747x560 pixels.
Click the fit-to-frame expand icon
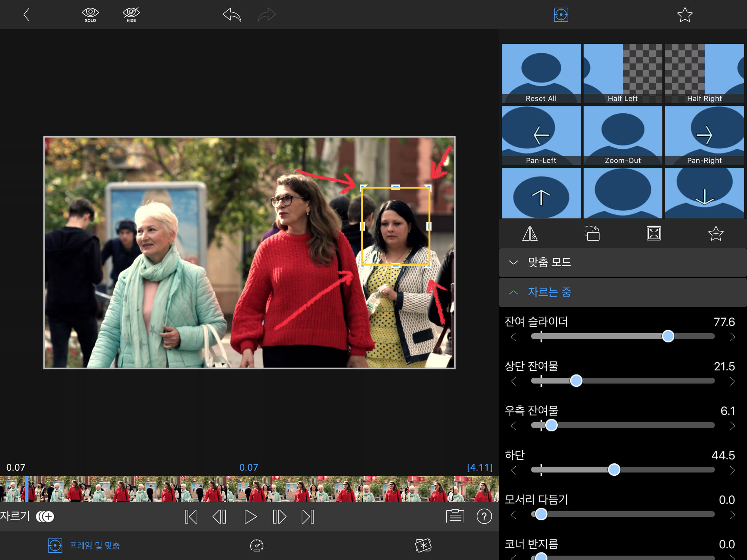pos(654,234)
